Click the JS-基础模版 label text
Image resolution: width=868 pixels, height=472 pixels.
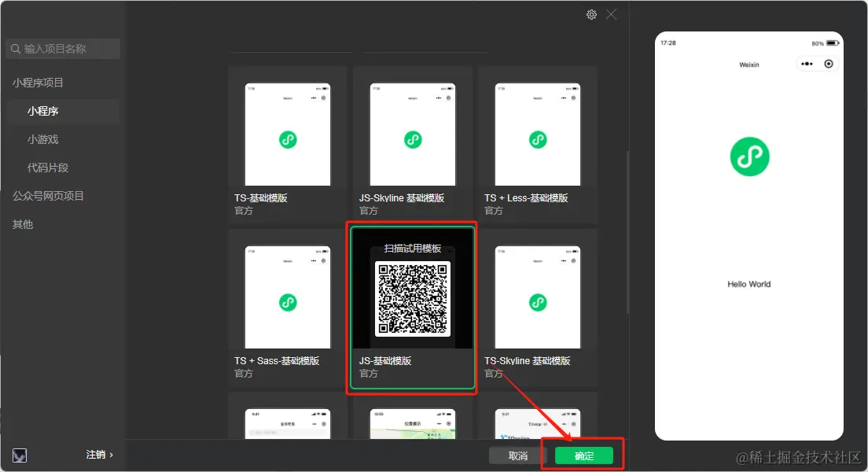385,360
